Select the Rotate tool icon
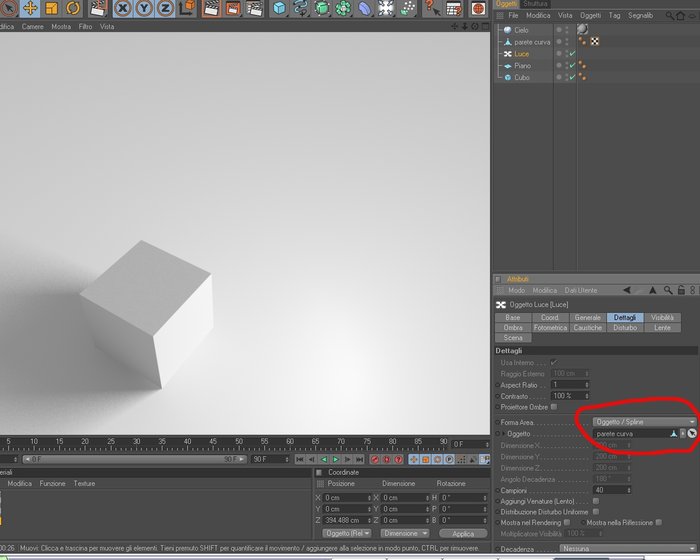This screenshot has width=700, height=560. tap(73, 8)
